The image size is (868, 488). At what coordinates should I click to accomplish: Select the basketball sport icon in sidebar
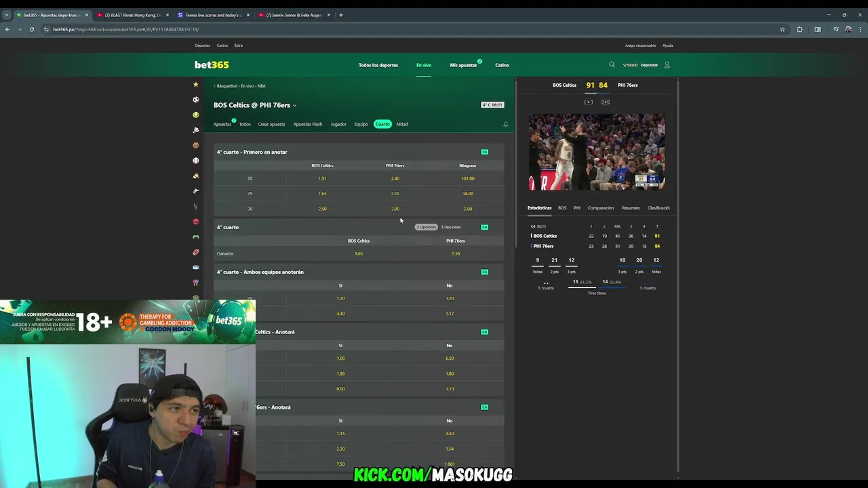[x=196, y=145]
